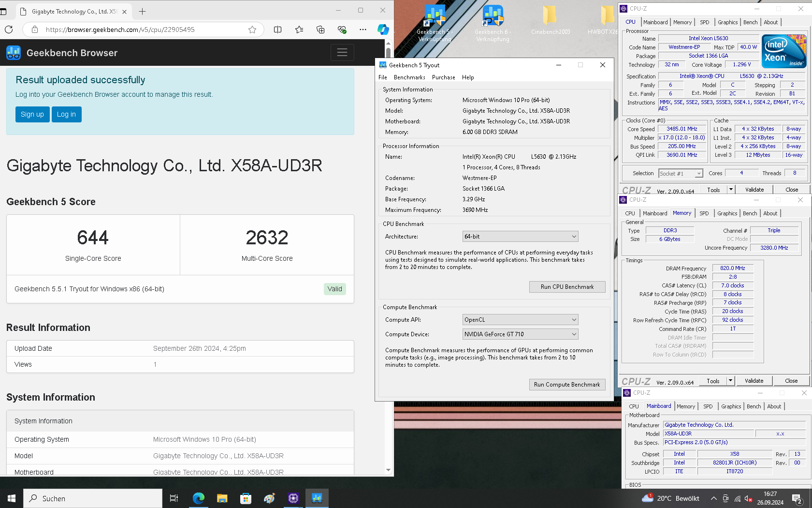Click the Intel Xeon inside logo
Viewport: 812px width, 508px height.
click(784, 51)
